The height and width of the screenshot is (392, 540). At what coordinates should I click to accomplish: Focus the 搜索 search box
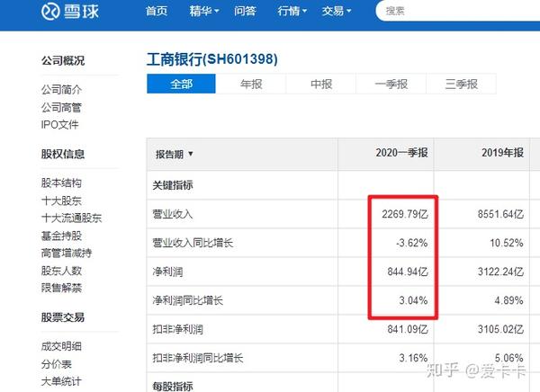(x=458, y=11)
